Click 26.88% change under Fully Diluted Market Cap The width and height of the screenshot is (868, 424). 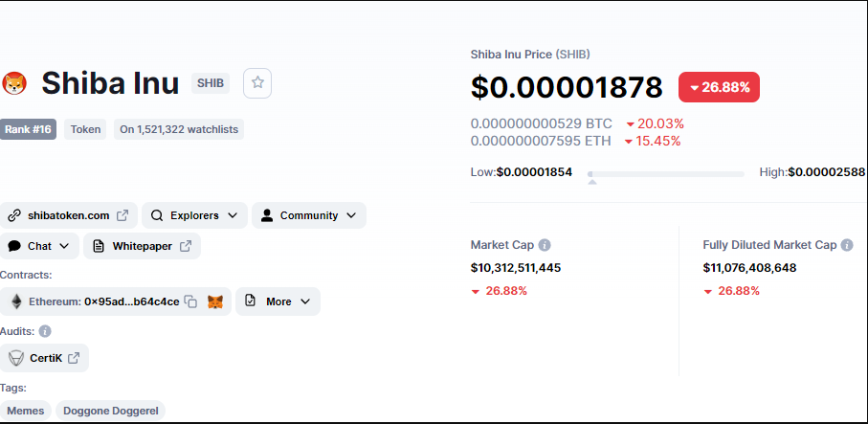732,291
